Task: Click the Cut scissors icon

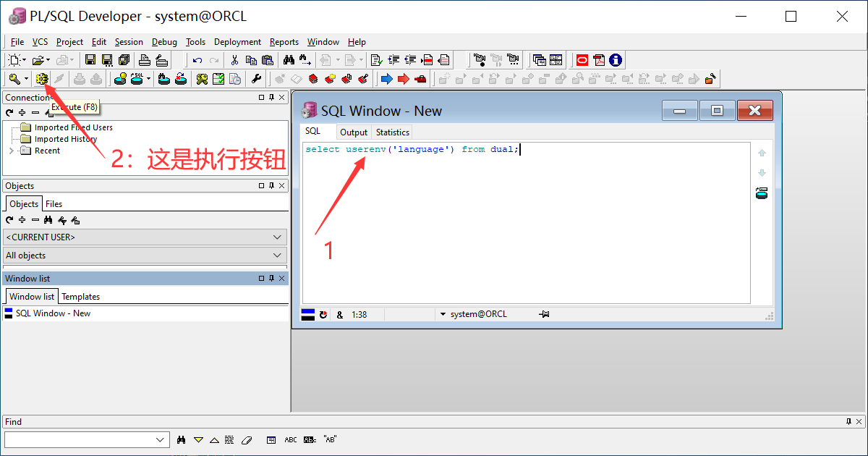Action: pyautogui.click(x=234, y=60)
